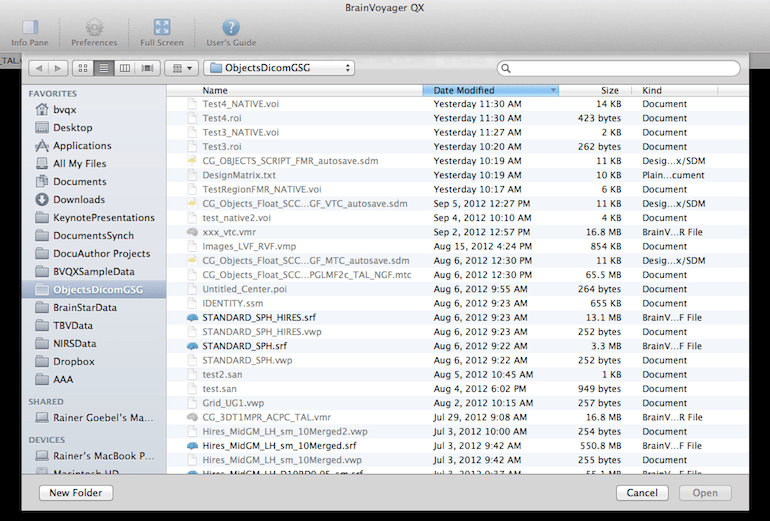This screenshot has height=521, width=770.
Task: Switch to Cover Flow view
Action: (x=147, y=68)
